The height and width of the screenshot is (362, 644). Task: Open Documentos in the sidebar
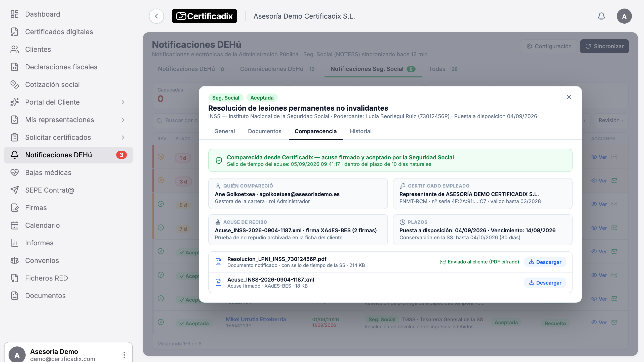(68, 296)
